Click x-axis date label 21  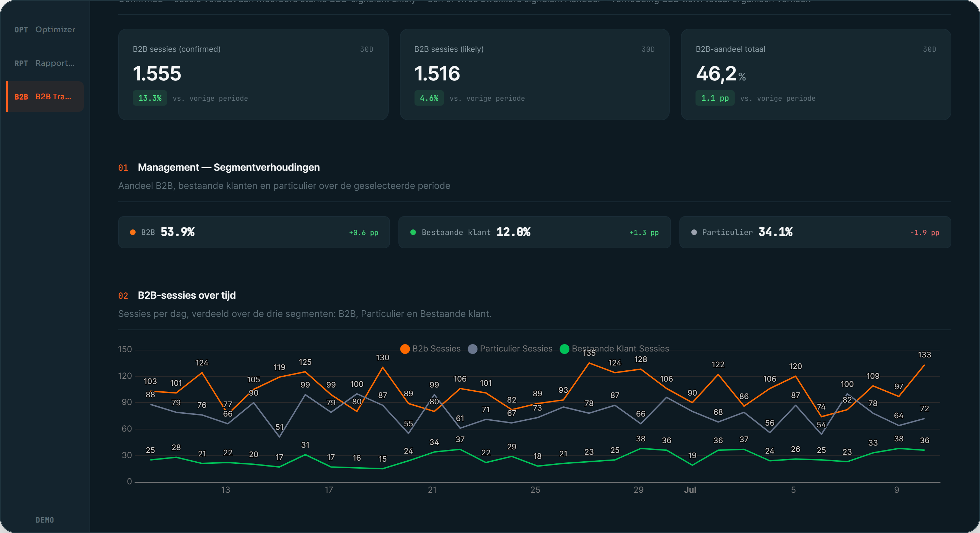(432, 490)
